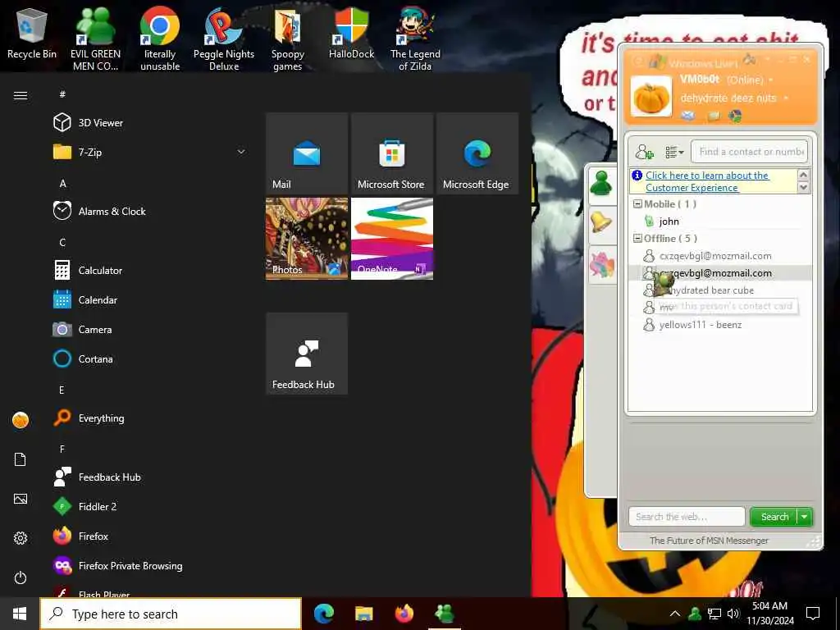The height and width of the screenshot is (630, 840).
Task: Open File Explorer from the taskbar
Action: (363, 614)
